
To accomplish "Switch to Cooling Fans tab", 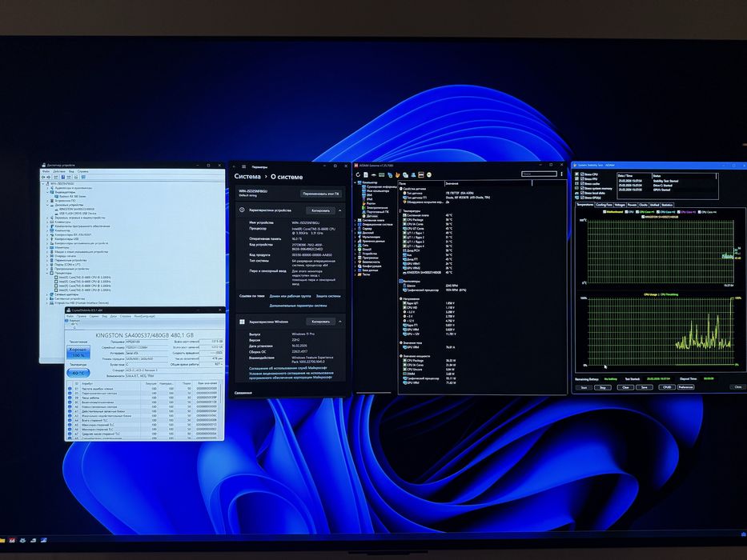I will click(x=604, y=205).
